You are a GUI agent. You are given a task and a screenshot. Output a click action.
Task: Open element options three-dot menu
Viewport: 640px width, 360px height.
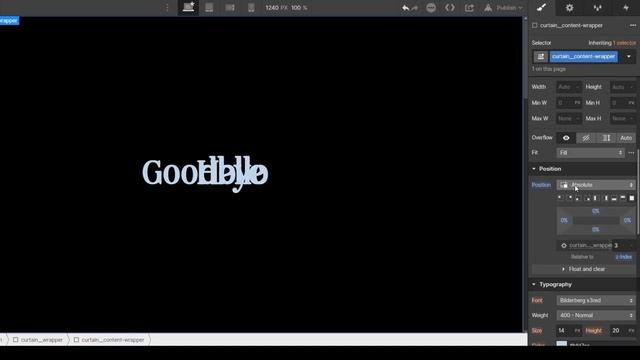pos(632,25)
